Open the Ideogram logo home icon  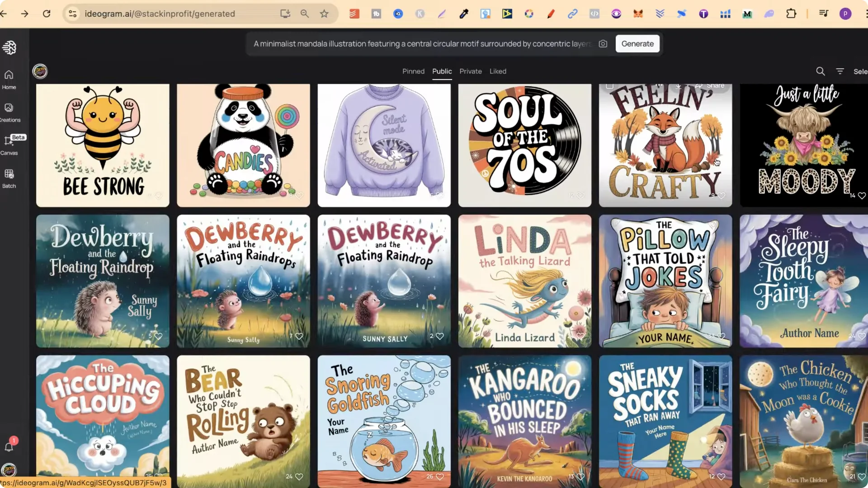coord(9,47)
